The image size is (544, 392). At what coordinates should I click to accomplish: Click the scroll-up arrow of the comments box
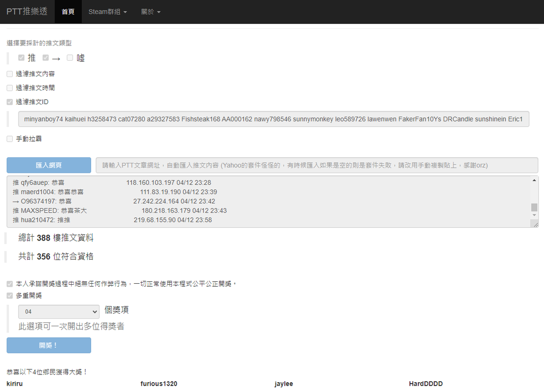[534, 180]
